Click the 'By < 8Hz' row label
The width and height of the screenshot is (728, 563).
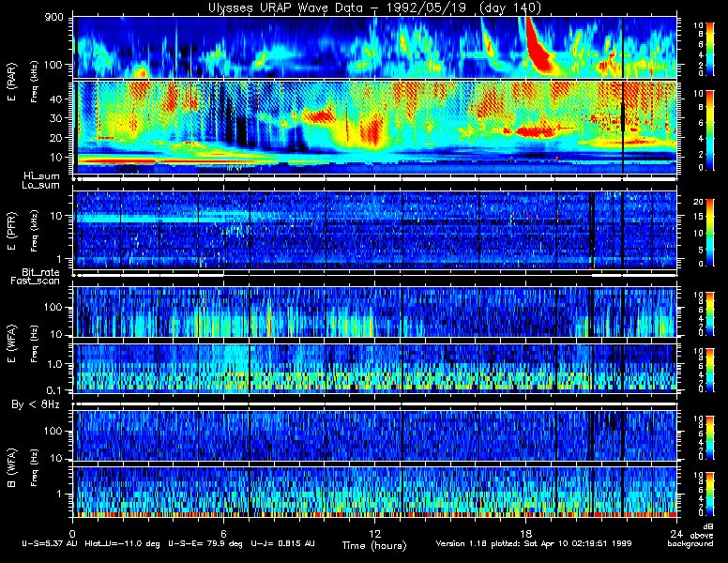pos(36,404)
